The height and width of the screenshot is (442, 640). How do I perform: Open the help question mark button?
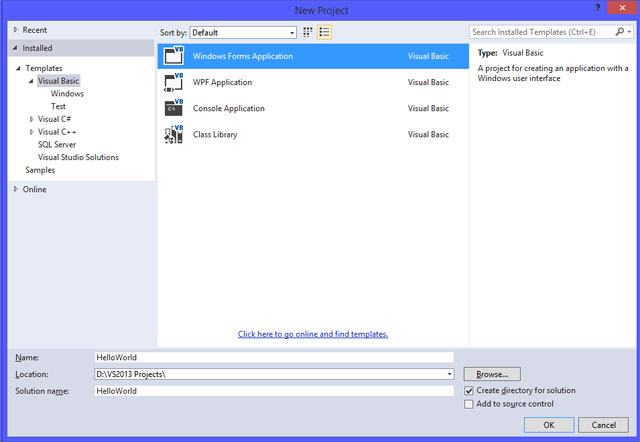597,8
